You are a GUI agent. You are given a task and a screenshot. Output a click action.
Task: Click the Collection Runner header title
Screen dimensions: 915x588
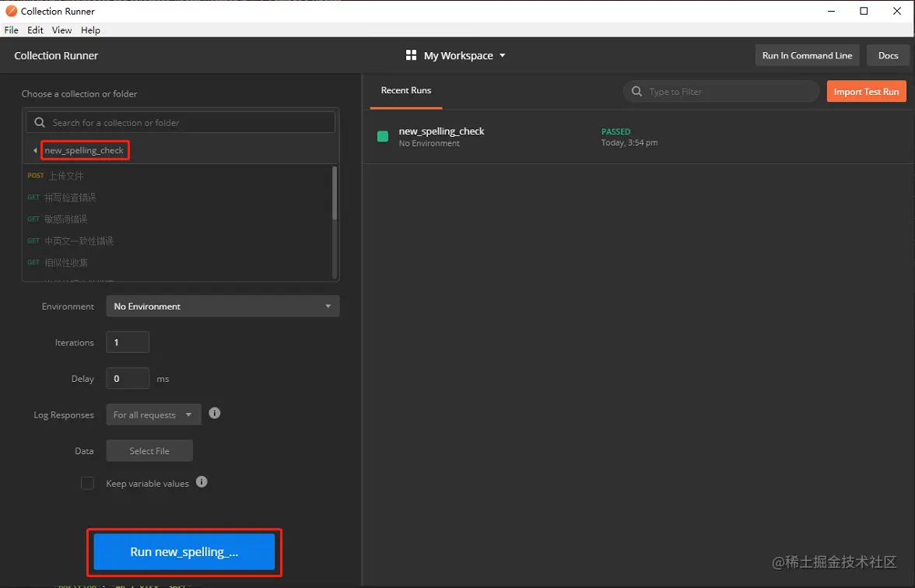pos(56,55)
